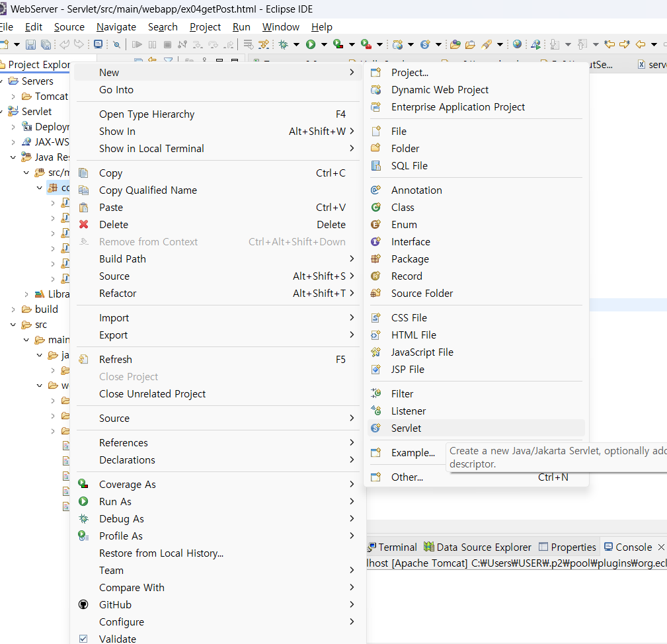Select Source Folder in New submenu

pos(475,293)
